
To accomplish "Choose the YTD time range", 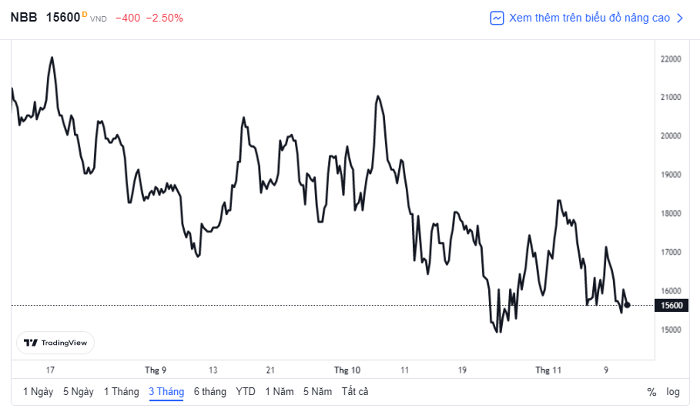I will [x=246, y=392].
